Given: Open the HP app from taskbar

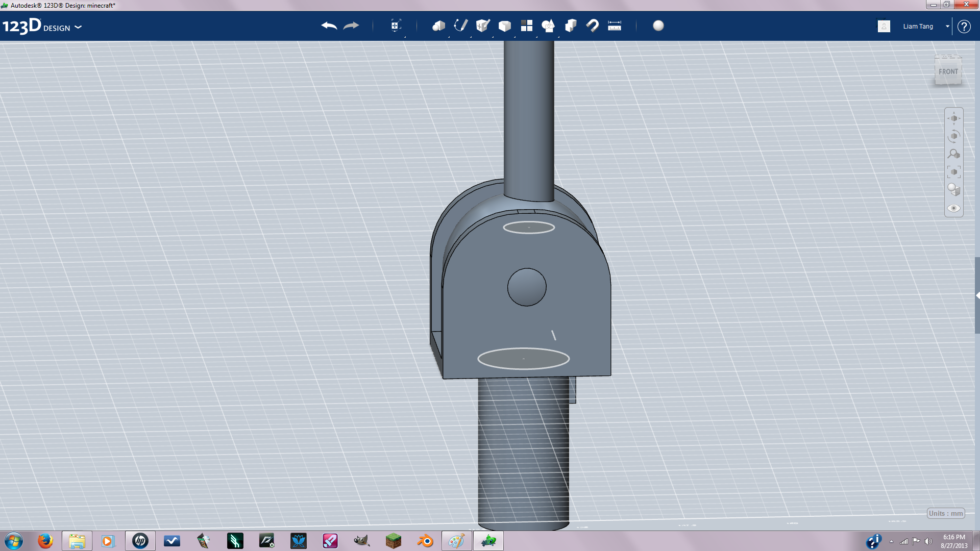Looking at the screenshot, I should (x=140, y=541).
